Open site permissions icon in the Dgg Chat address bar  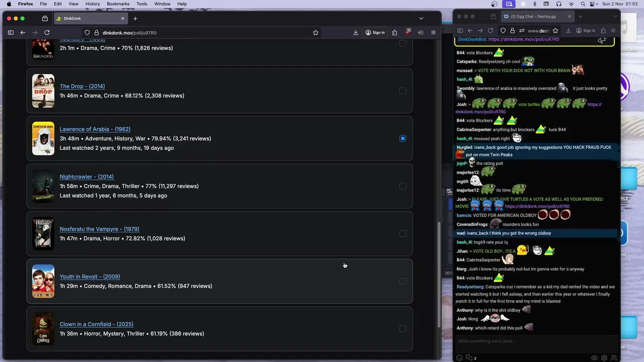pos(522,31)
